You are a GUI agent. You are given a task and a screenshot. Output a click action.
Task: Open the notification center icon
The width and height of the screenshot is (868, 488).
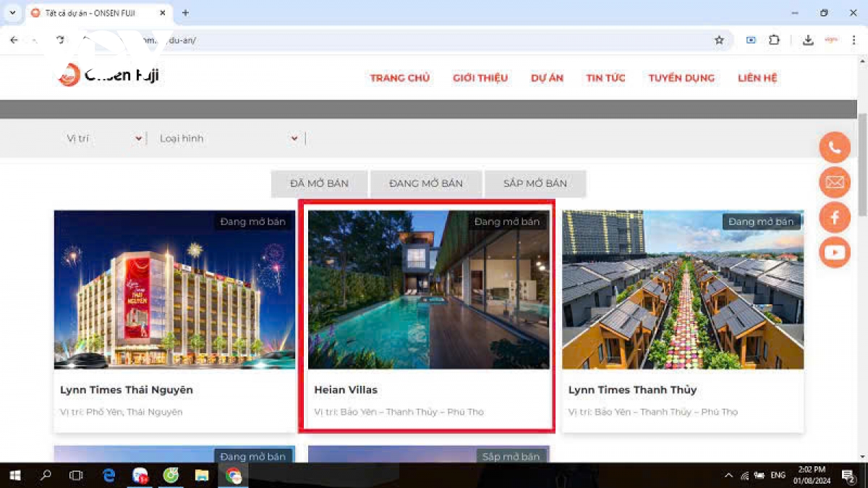pos(848,476)
